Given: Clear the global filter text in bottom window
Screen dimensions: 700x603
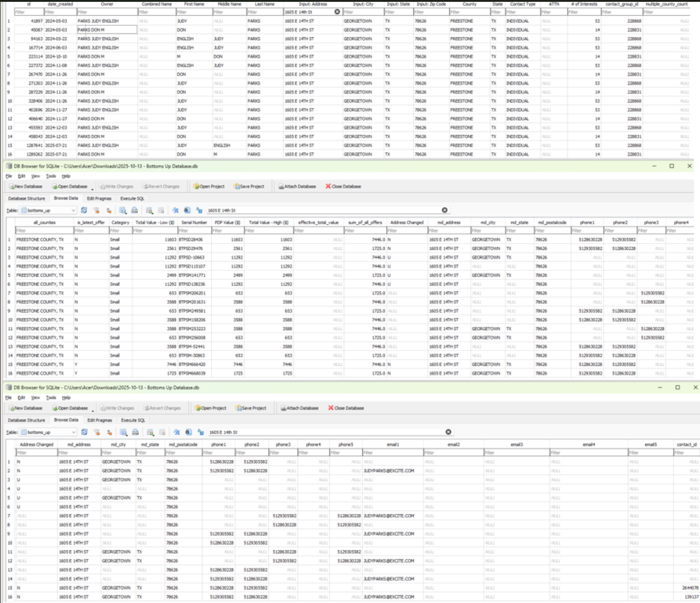Looking at the screenshot, I should click(x=448, y=432).
